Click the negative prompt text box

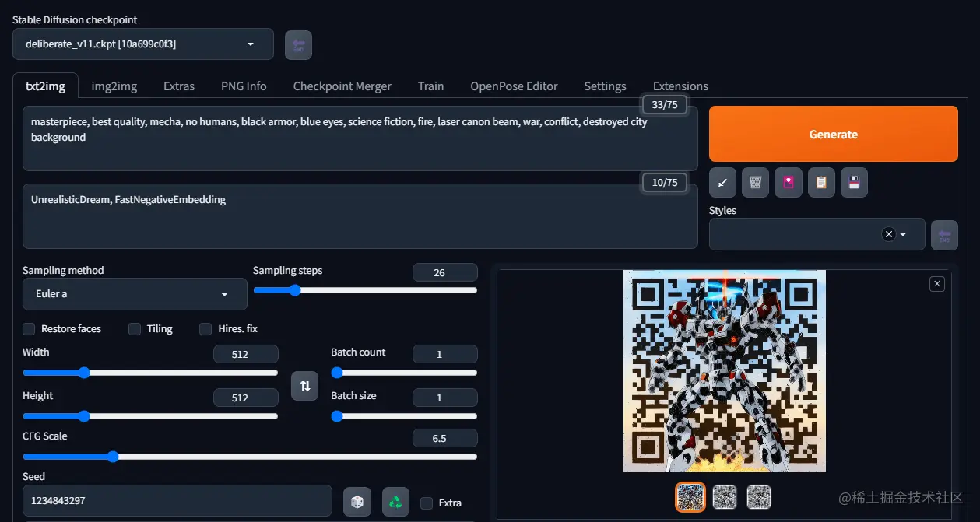click(360, 216)
